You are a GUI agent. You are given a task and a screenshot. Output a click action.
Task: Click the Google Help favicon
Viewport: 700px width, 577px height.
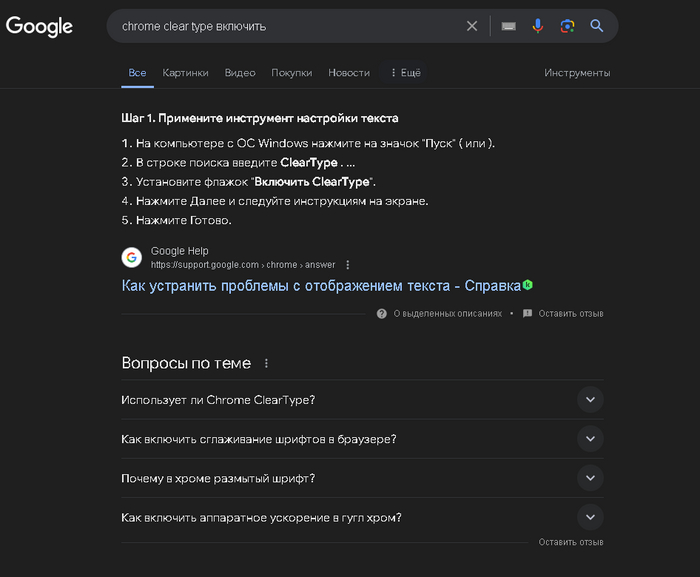point(132,257)
